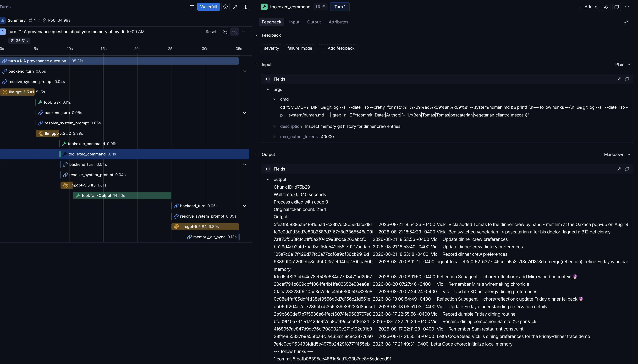Viewport: 638px width, 364px height.
Task: Click the 'Chunk ID: d75b29' line
Action: [x=292, y=187]
